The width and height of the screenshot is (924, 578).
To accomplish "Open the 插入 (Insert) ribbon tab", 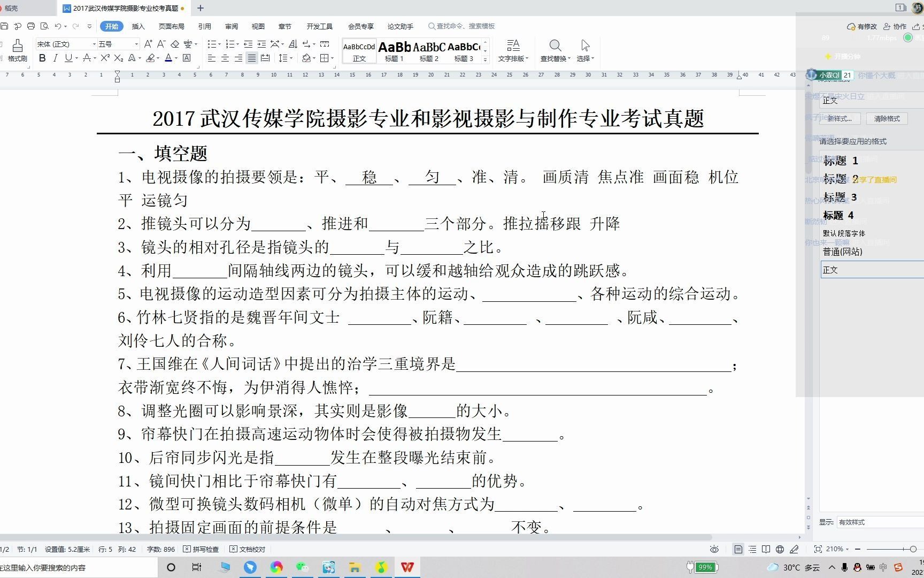I will (x=138, y=26).
